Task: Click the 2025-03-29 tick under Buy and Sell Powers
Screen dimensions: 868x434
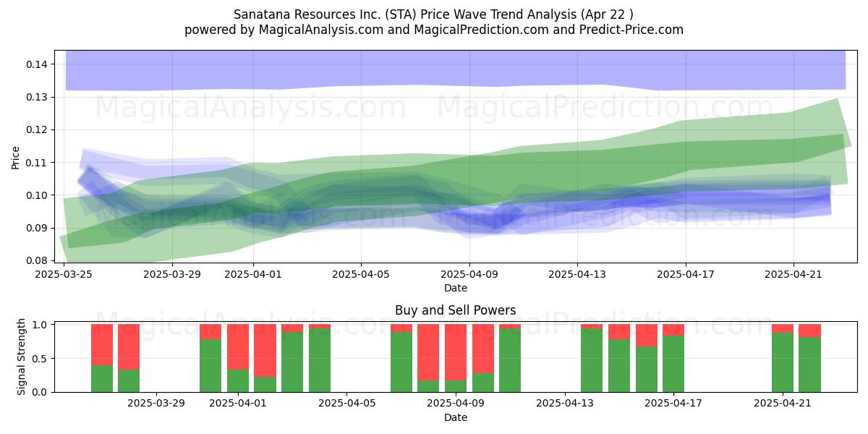Action: click(x=156, y=404)
